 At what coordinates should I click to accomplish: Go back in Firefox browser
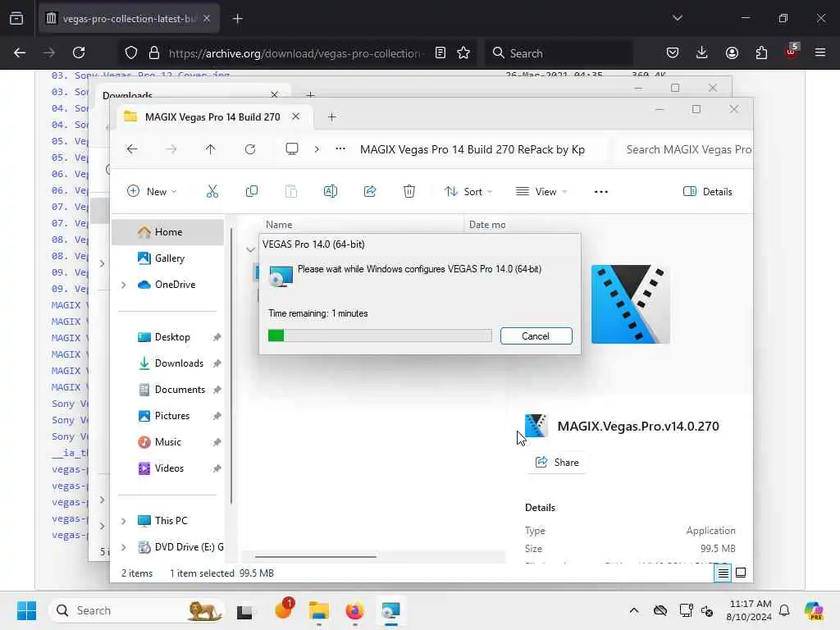click(x=20, y=52)
